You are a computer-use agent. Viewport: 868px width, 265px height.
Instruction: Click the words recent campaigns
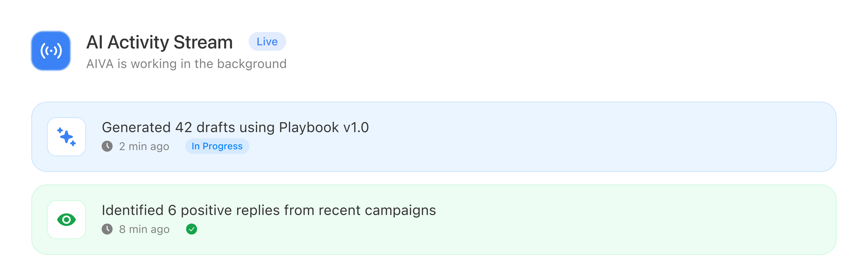pos(377,210)
